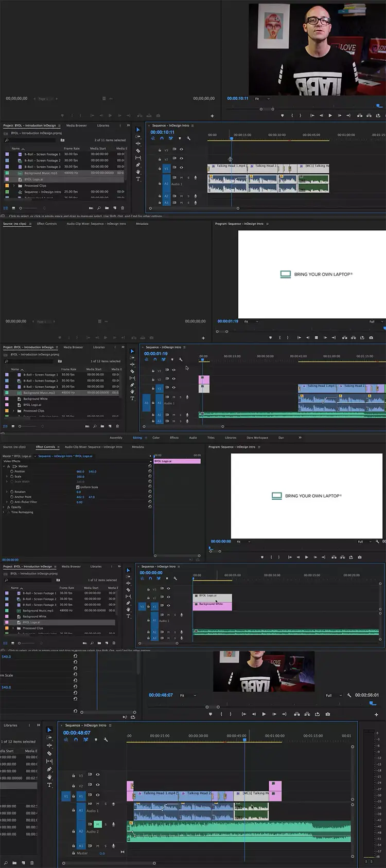Lock track V3 in the 00:00:48:07 timeline
The height and width of the screenshot is (868, 386).
pos(73,775)
